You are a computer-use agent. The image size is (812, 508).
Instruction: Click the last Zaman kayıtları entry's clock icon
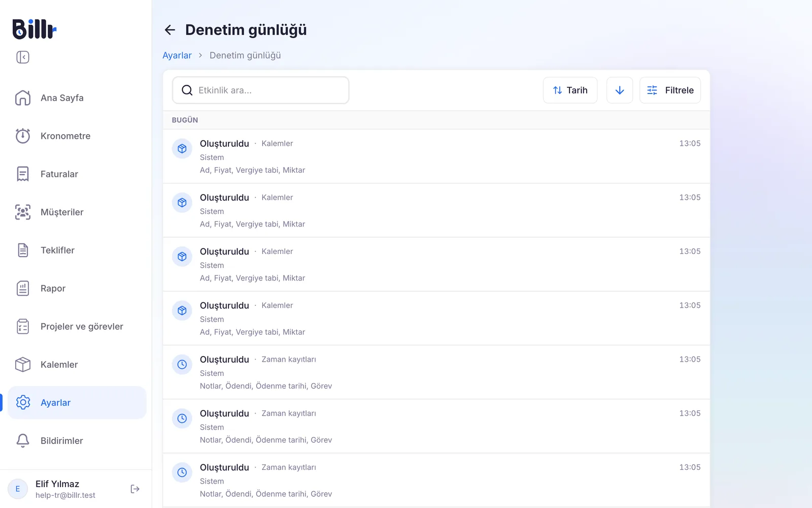point(182,472)
